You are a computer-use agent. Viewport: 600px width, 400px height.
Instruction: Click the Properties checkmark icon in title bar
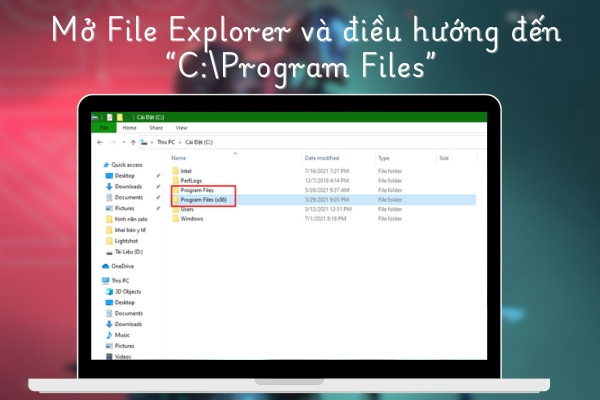109,117
